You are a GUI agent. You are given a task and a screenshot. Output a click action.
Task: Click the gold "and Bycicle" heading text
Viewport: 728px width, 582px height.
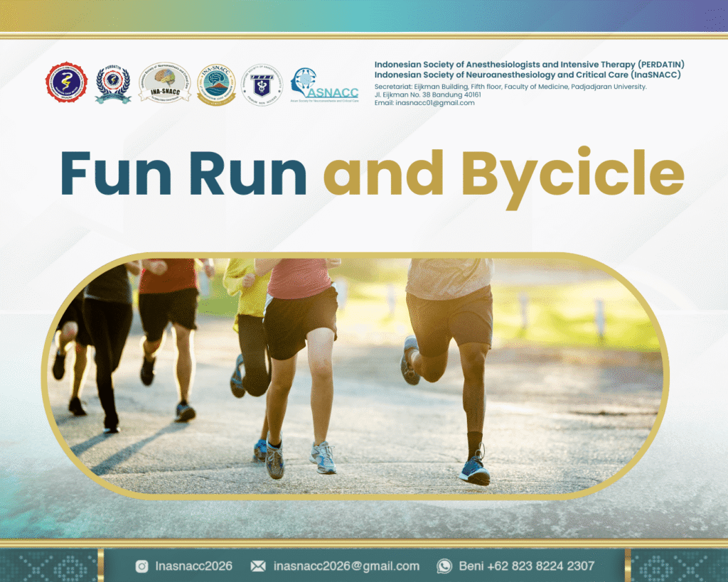click(503, 174)
